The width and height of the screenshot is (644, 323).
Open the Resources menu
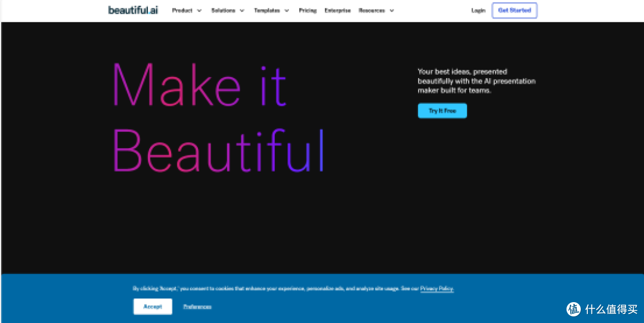coord(371,11)
